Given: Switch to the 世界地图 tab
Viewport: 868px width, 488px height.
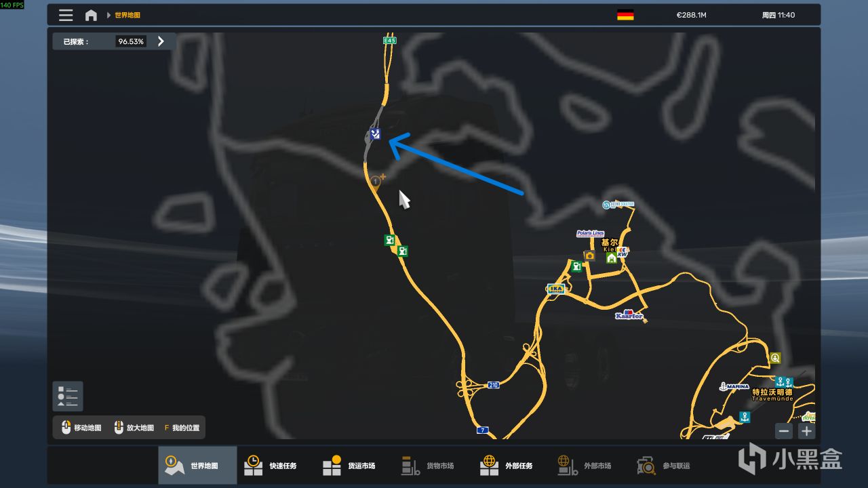Looking at the screenshot, I should (x=197, y=466).
